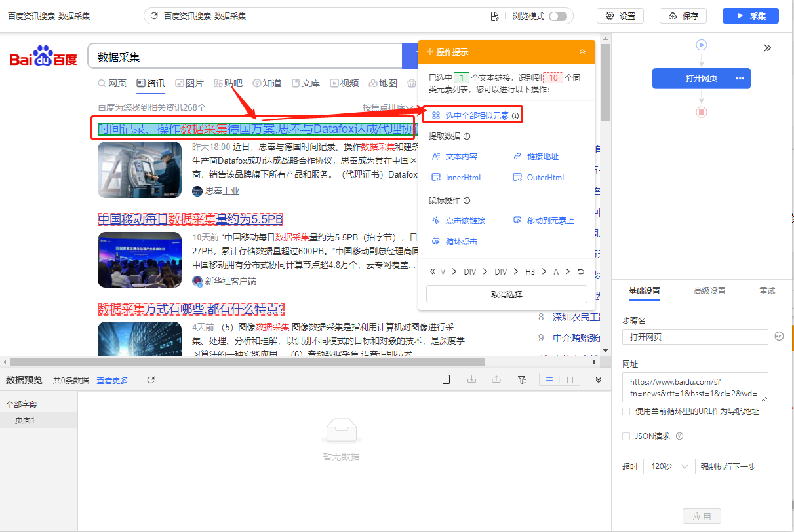The height and width of the screenshot is (532, 794).
Task: Click the thumbnail of the 中国移动 article
Action: click(x=140, y=259)
